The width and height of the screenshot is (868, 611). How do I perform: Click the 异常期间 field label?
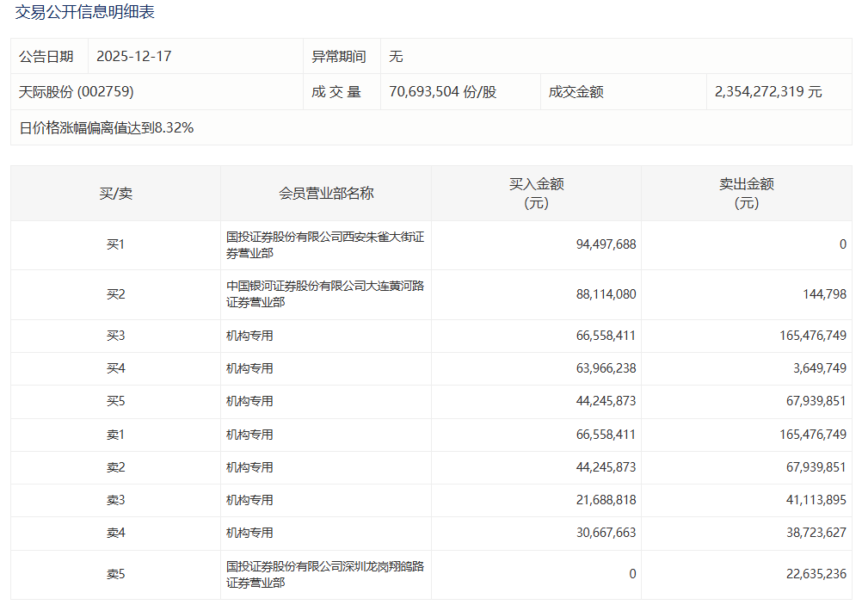click(x=339, y=57)
